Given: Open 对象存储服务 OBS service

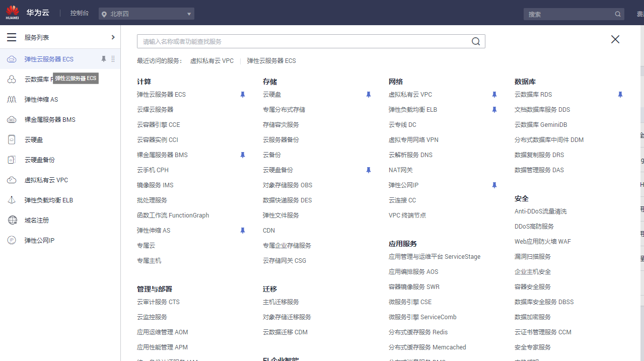Looking at the screenshot, I should point(288,185).
